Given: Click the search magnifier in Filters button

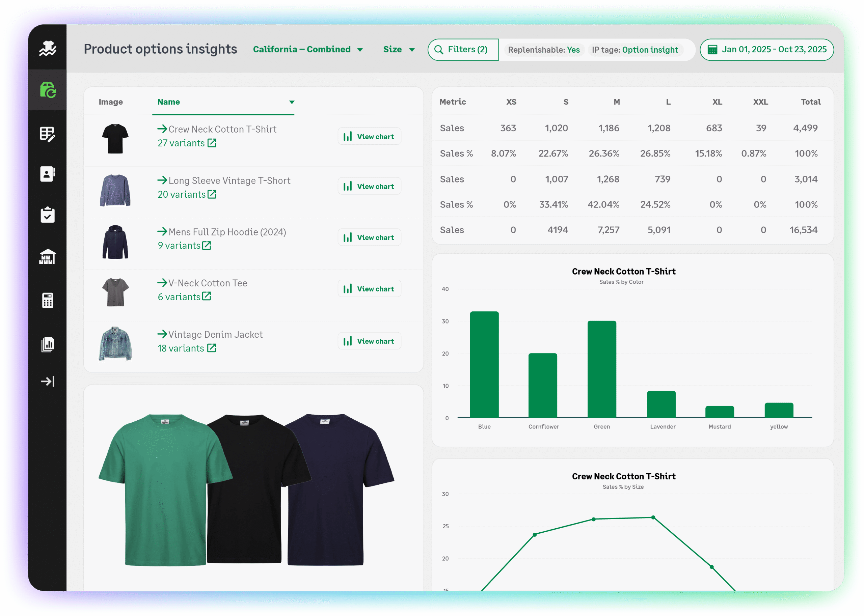Looking at the screenshot, I should click(x=438, y=50).
